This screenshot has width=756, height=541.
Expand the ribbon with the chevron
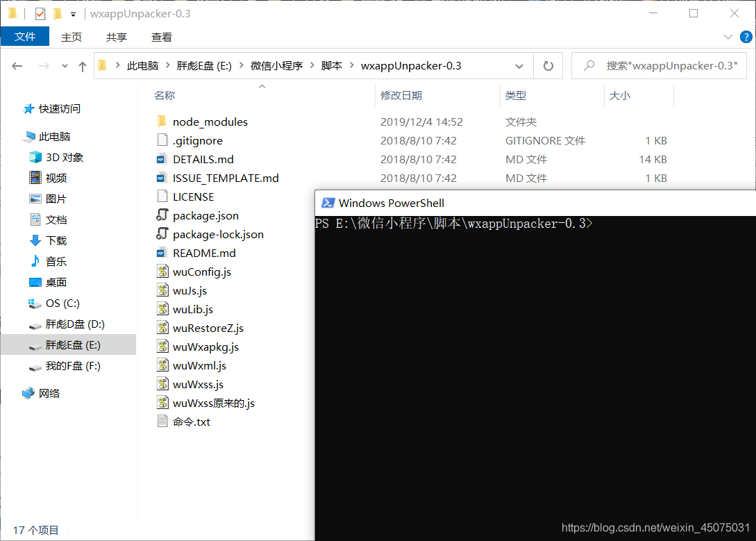(728, 37)
